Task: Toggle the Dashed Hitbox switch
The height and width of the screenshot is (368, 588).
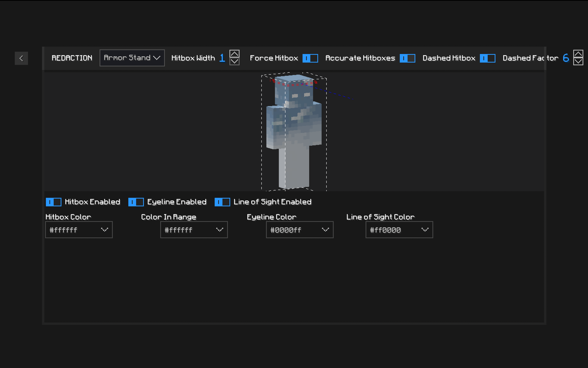Action: 487,58
